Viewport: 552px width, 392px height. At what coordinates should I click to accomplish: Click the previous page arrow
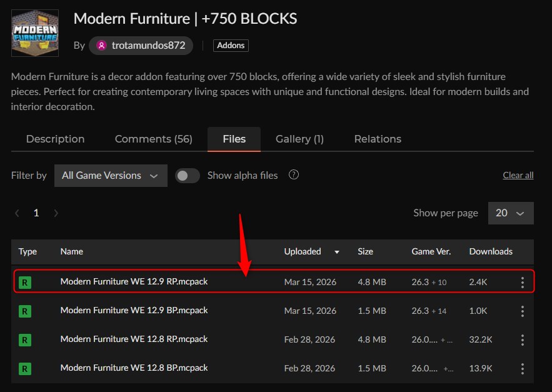tap(17, 213)
